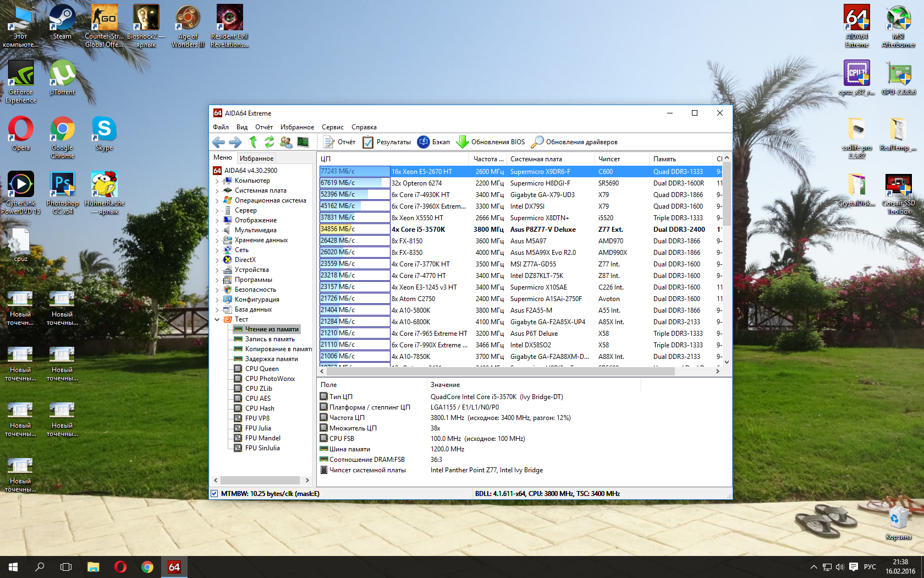
Task: Click the taskbar Search magnifier icon
Action: tap(40, 567)
